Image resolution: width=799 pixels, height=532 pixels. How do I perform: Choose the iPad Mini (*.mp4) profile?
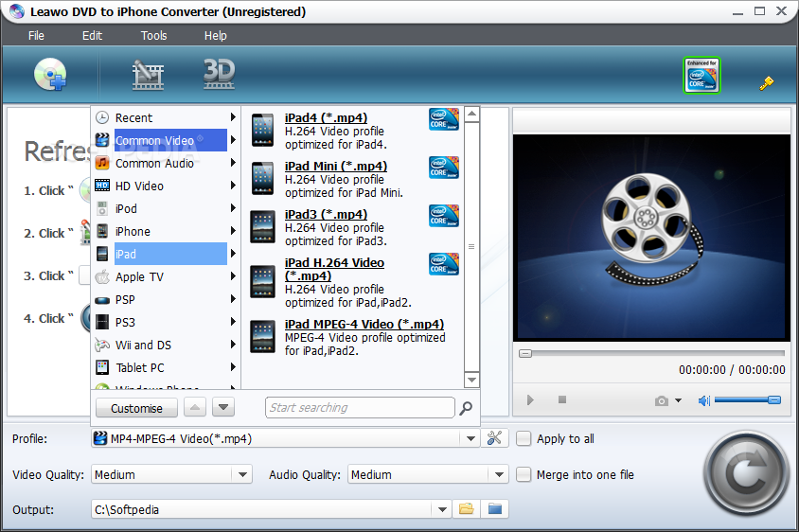pos(336,166)
